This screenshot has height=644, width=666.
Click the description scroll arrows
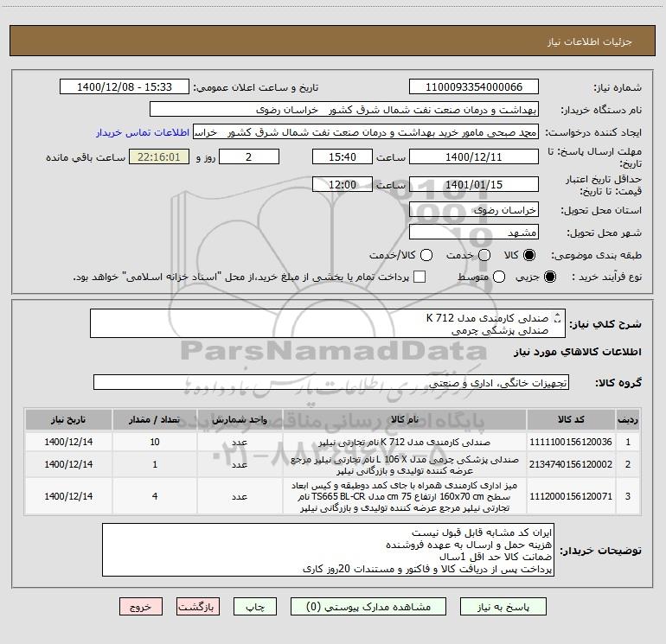click(x=557, y=318)
